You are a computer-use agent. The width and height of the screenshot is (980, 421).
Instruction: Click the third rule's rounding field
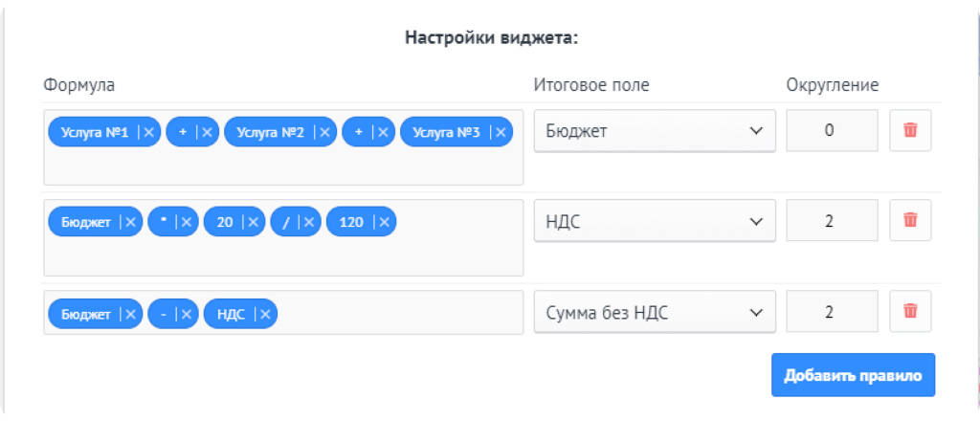tap(831, 312)
